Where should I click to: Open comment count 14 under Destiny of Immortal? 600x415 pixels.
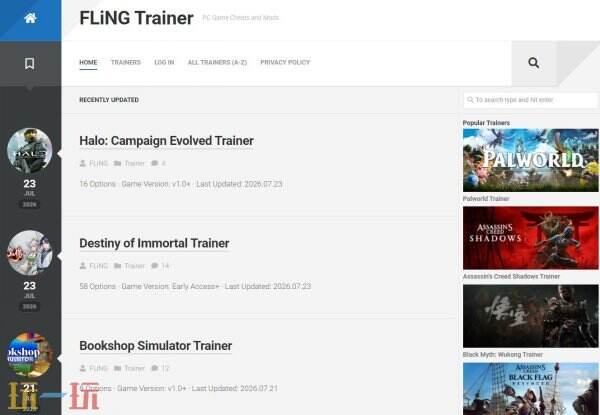point(165,266)
